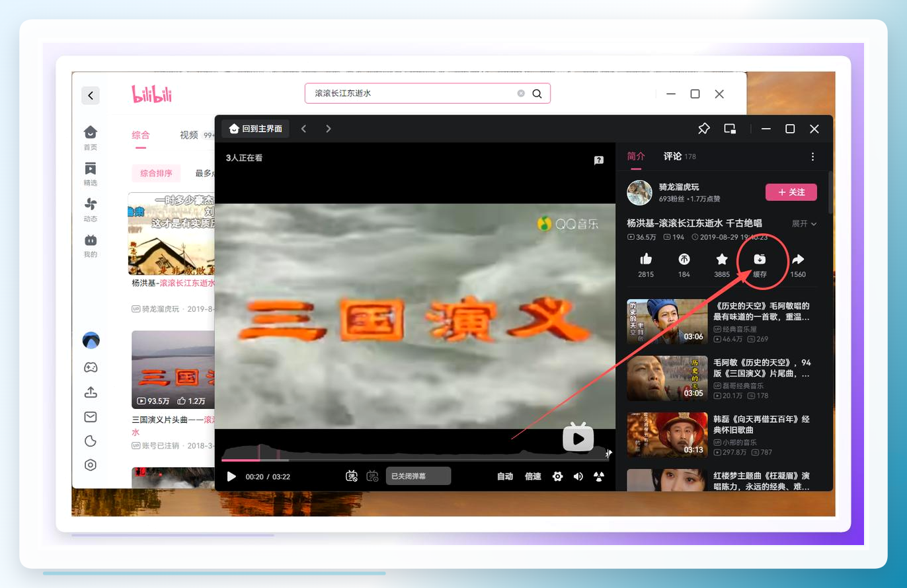Pin the player window on top
907x588 pixels.
pos(704,129)
